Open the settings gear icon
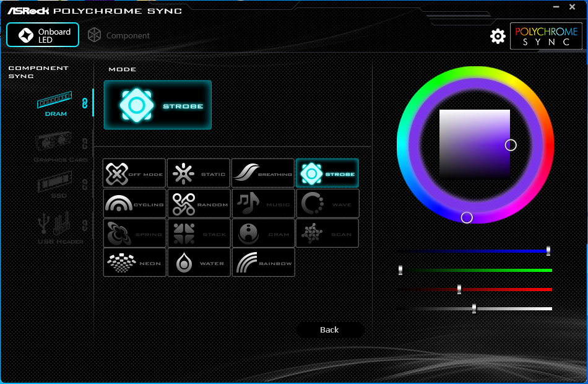Viewport: 588px width, 384px height. click(x=498, y=36)
